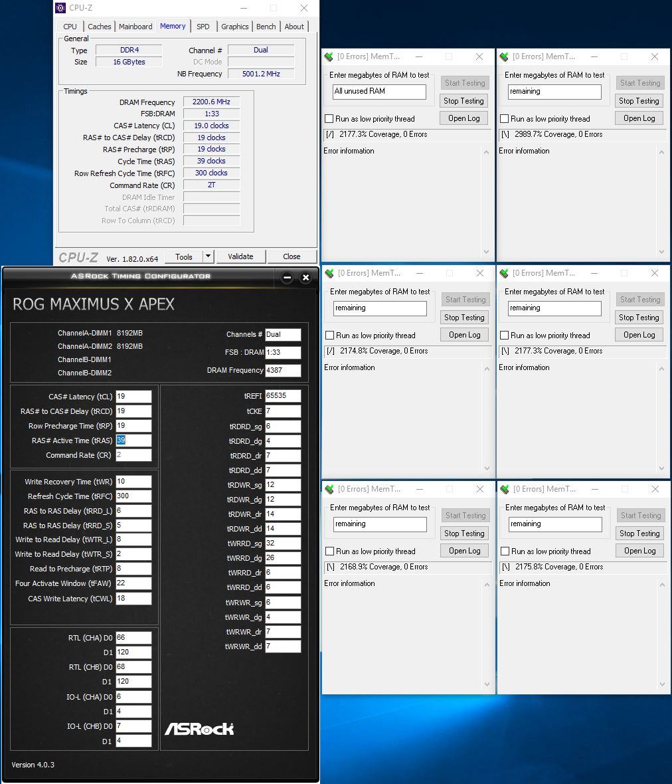672x784 pixels.
Task: Click the megabytes input in the 2989.7% coverage window
Action: pos(554,92)
